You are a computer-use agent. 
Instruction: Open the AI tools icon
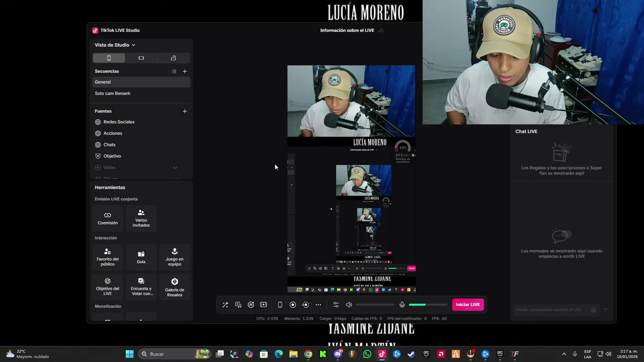[x=251, y=305]
